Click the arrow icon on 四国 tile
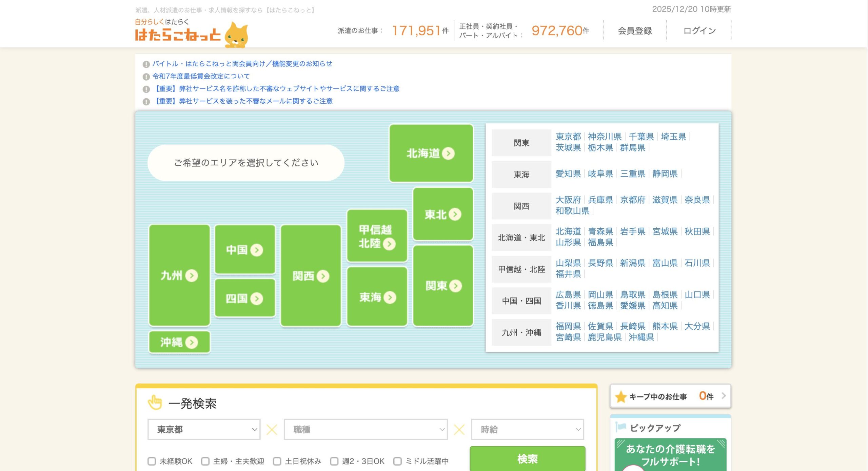This screenshot has height=471, width=868. coord(257,299)
